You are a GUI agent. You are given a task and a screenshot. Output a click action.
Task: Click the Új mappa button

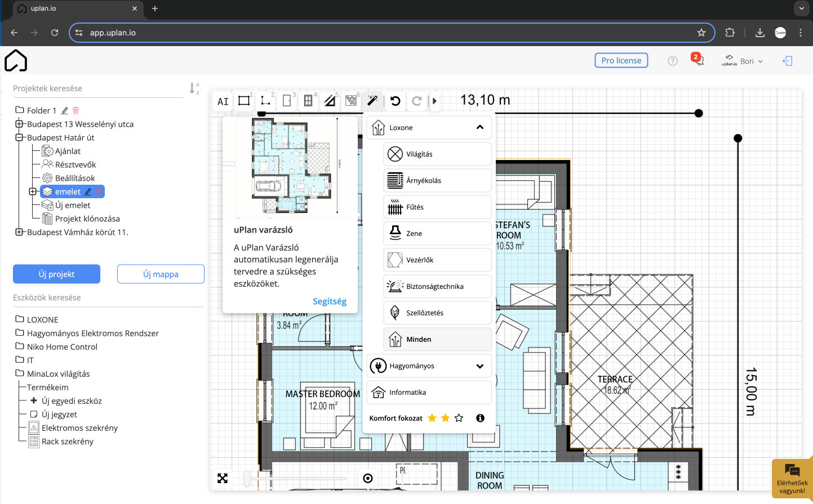coord(161,274)
